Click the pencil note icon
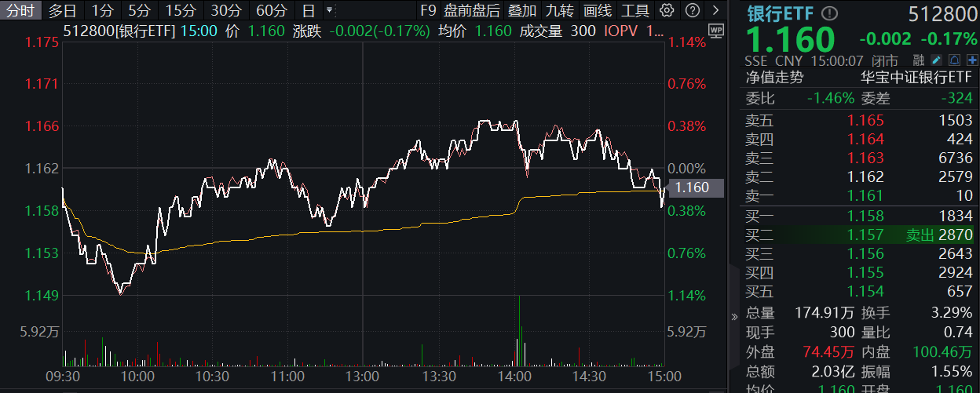980x393 pixels. (x=936, y=60)
